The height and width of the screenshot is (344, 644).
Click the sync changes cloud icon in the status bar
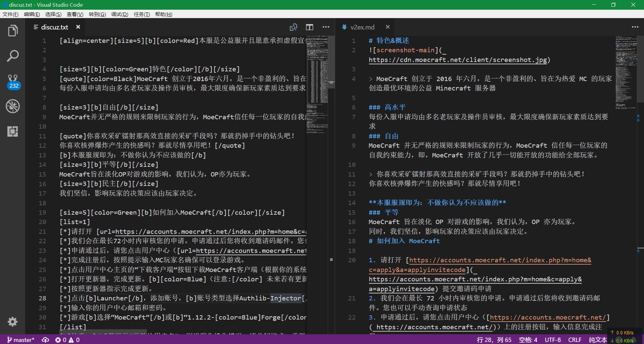click(x=45, y=340)
